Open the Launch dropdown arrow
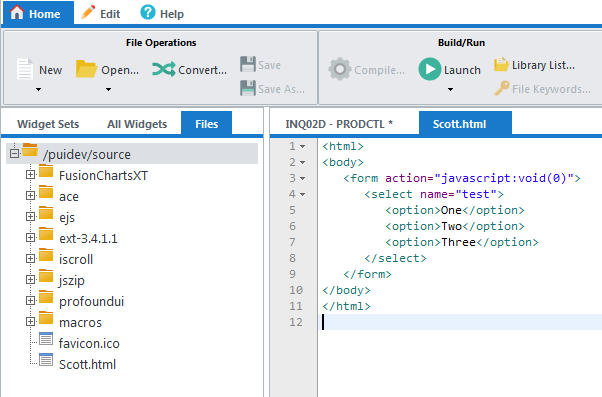 (450, 89)
